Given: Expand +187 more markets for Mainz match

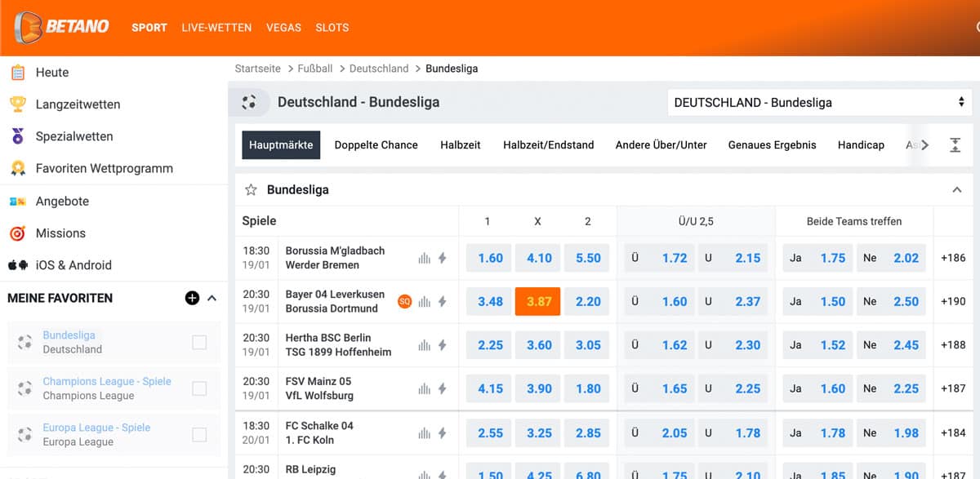Looking at the screenshot, I should (x=953, y=388).
